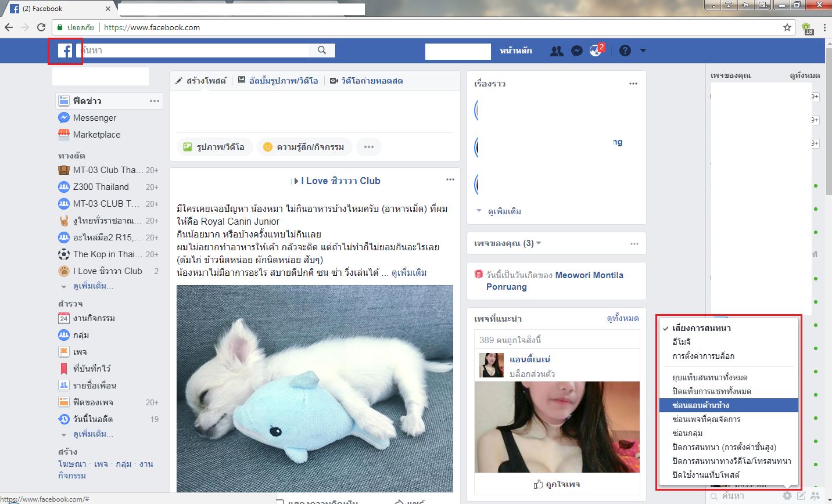Viewport: 832px width, 504px height.
Task: Select ซ่อนกลุ่ม in the chat menu
Action: pos(727,433)
